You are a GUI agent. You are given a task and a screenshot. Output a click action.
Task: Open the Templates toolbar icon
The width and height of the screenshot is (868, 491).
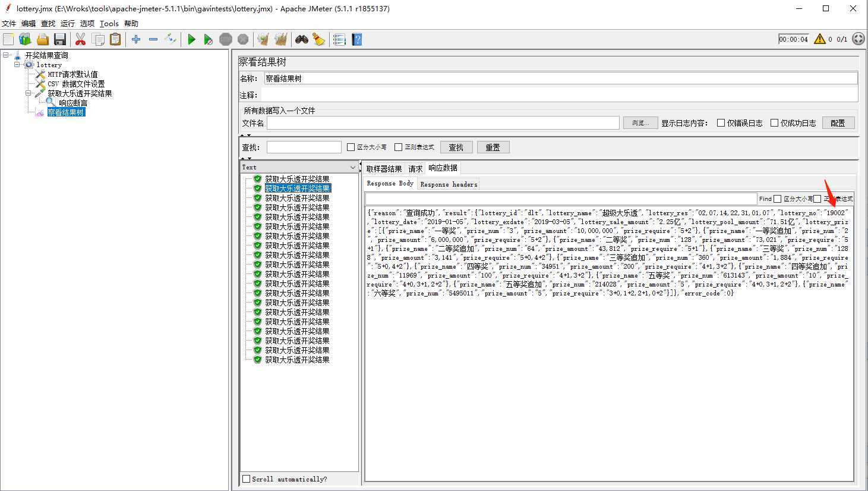tap(25, 39)
